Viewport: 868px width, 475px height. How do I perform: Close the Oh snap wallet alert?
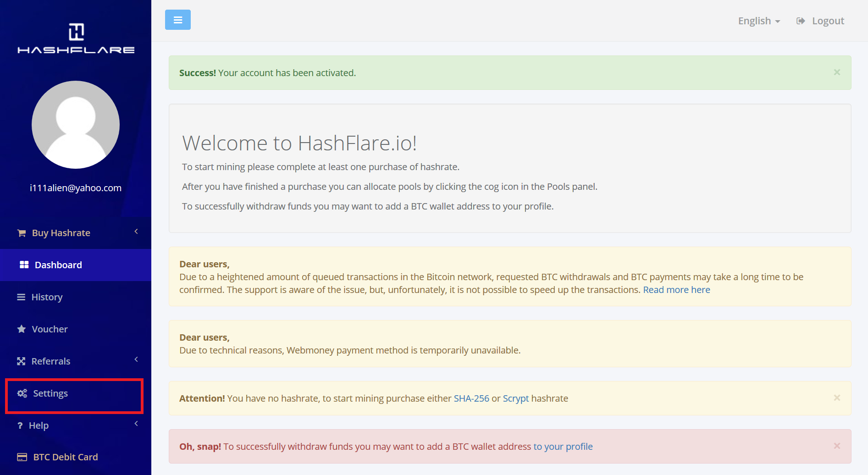click(837, 446)
